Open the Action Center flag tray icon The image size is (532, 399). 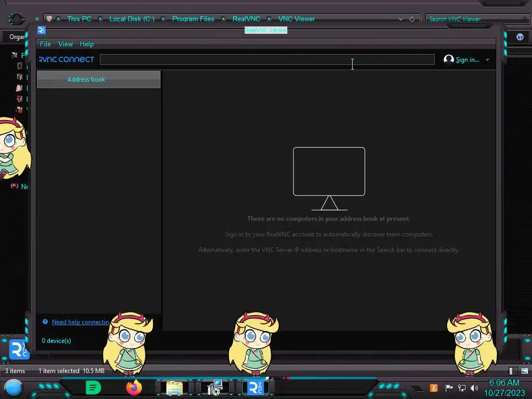pos(449,388)
